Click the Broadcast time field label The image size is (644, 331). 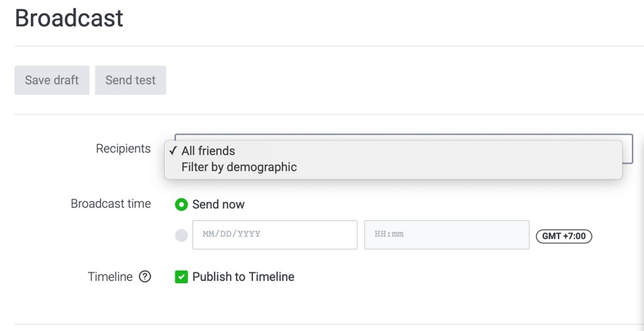pyautogui.click(x=110, y=204)
